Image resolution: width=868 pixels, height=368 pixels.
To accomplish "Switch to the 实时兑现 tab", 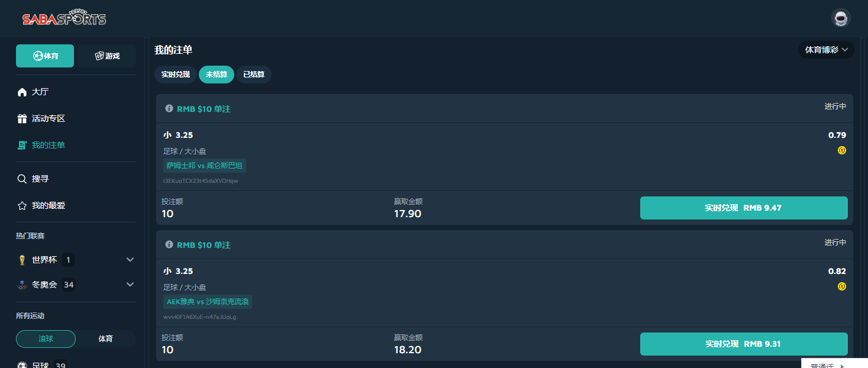I will pyautogui.click(x=176, y=75).
